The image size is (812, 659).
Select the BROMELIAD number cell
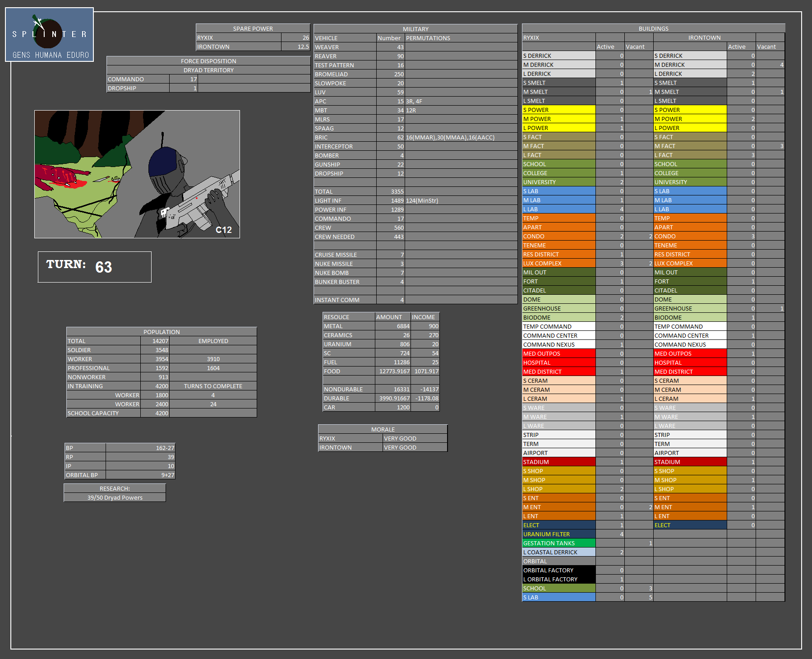pos(390,74)
